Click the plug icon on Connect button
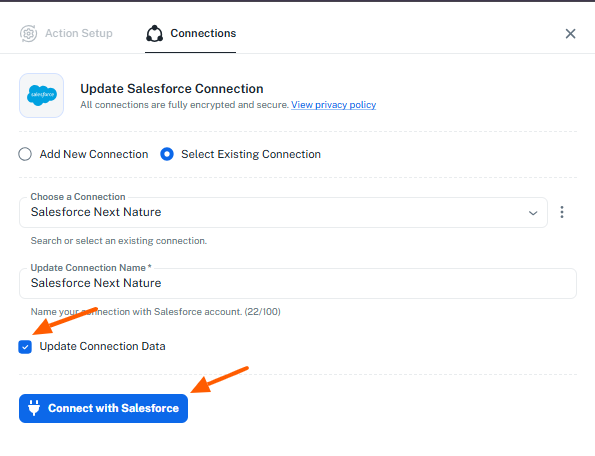The width and height of the screenshot is (595, 456). pyautogui.click(x=34, y=408)
